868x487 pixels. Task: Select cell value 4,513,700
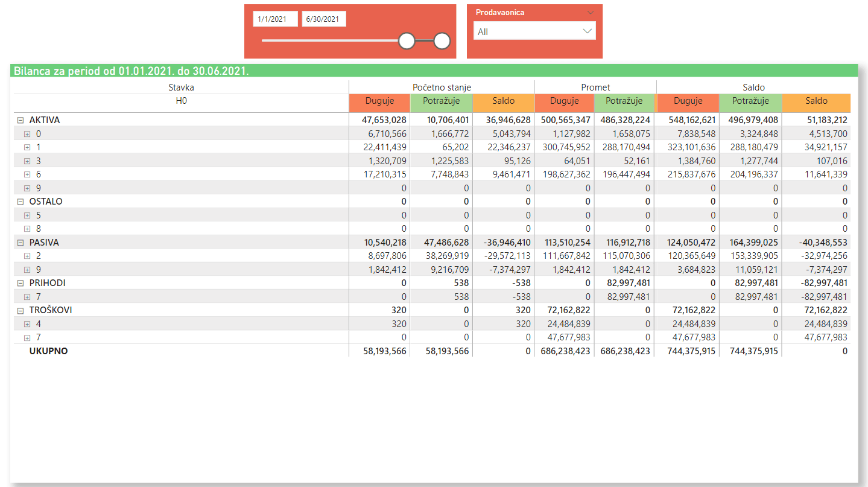[828, 134]
